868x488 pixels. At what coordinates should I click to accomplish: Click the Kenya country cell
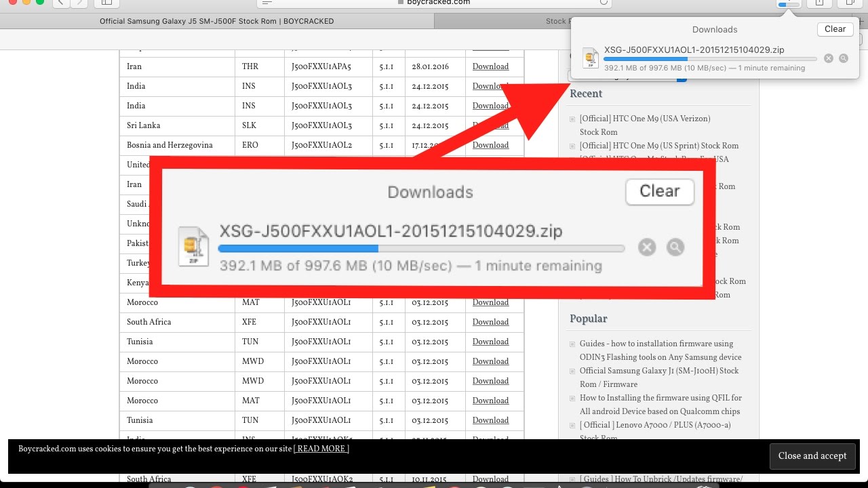pos(138,283)
